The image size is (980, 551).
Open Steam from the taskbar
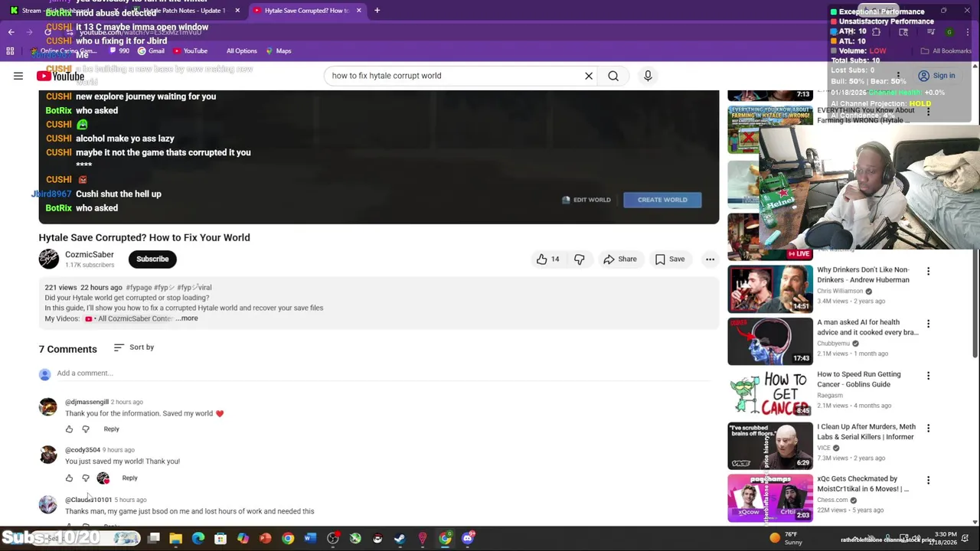tap(400, 539)
